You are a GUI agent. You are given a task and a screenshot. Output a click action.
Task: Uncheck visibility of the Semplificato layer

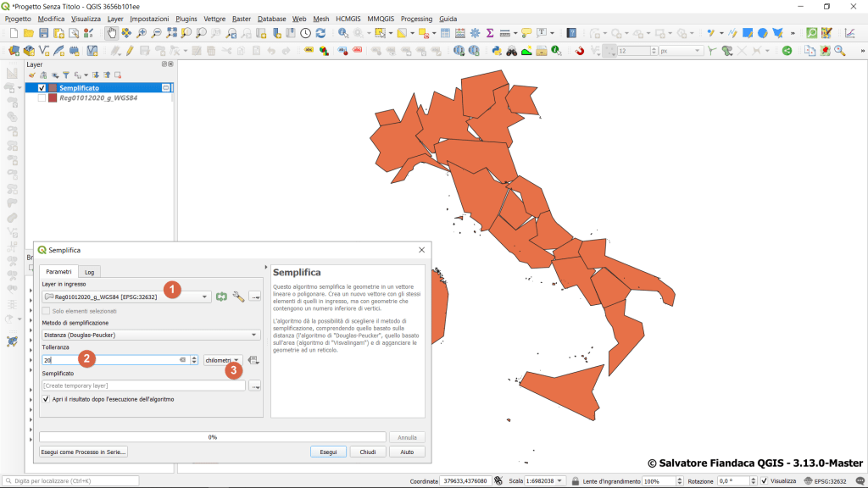click(42, 88)
